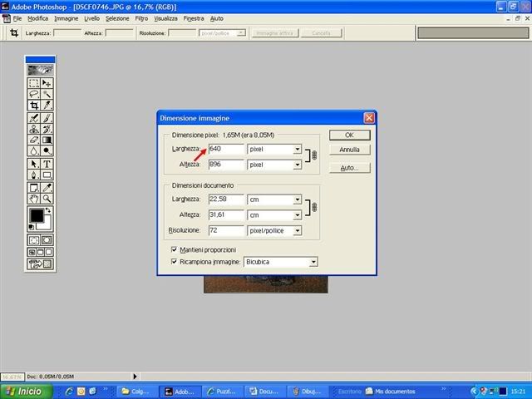Select the Eyedropper tool
Viewport: 532px width, 399px height.
(47, 188)
